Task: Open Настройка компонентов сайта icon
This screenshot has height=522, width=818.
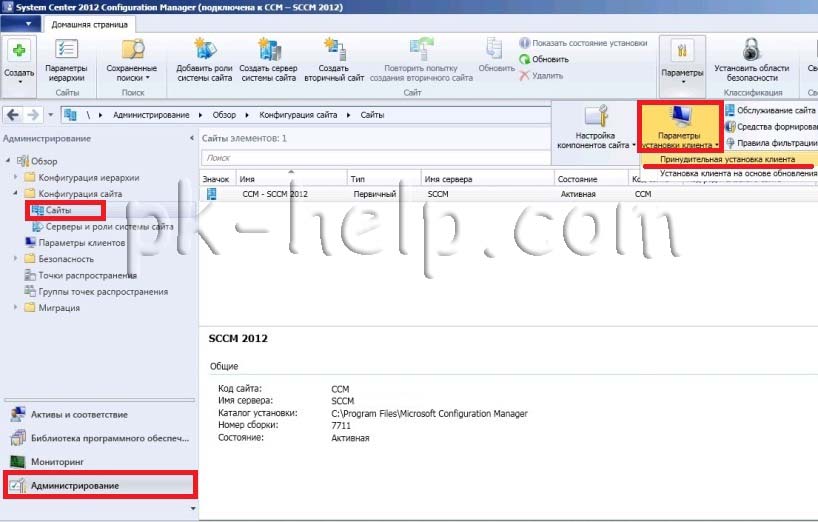Action: tap(596, 116)
